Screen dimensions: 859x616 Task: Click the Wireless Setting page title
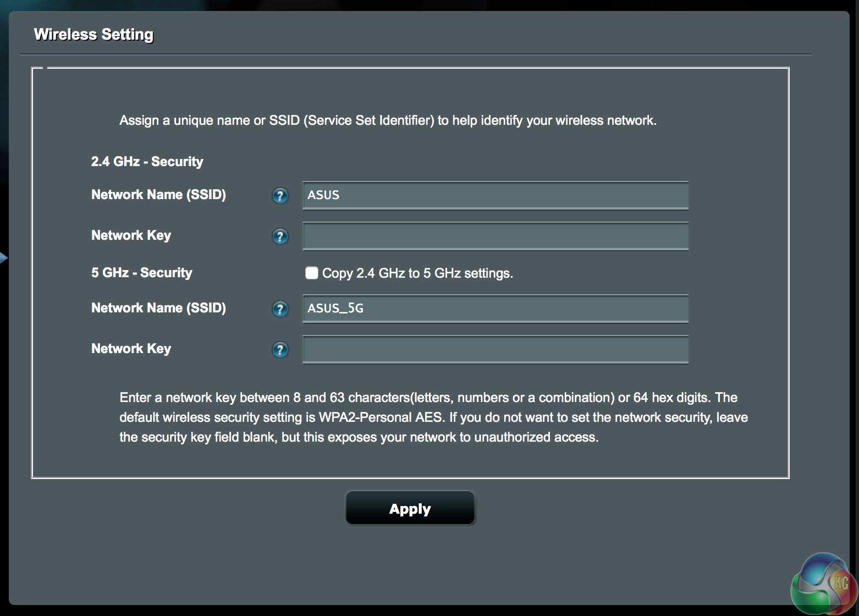(93, 34)
